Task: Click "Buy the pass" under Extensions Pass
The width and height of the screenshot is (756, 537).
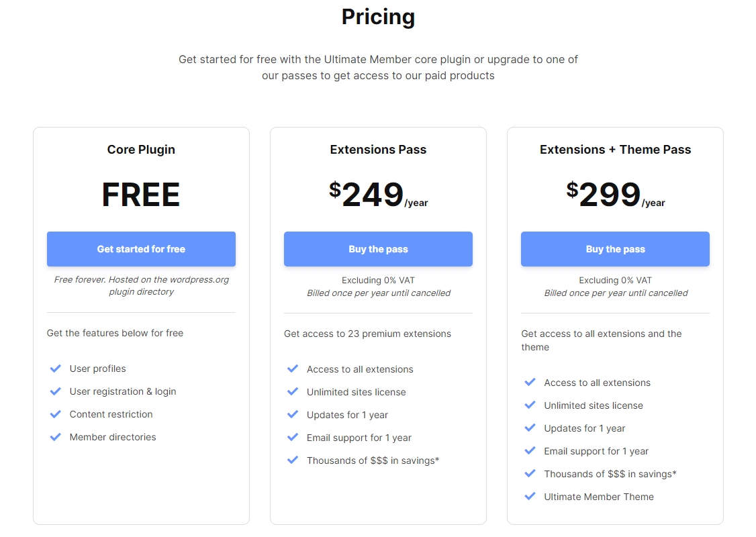Action: 378,249
